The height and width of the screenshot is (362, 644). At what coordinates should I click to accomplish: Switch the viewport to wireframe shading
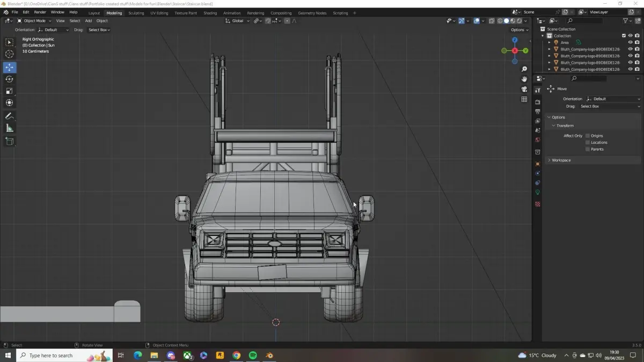coord(500,21)
